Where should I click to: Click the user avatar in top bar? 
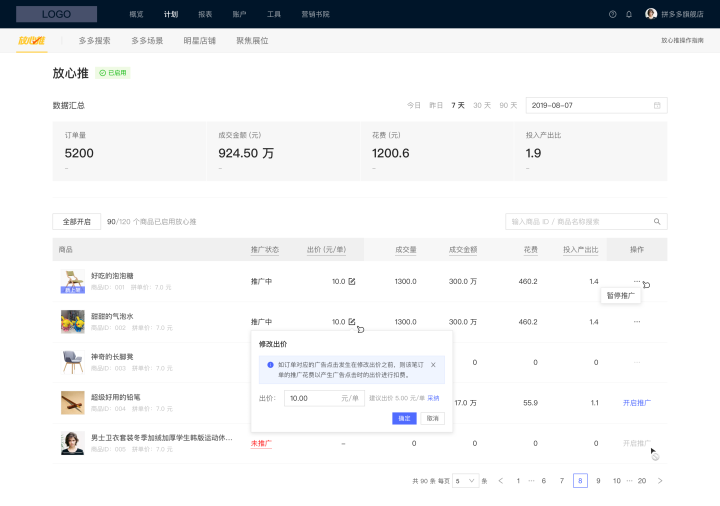[651, 14]
